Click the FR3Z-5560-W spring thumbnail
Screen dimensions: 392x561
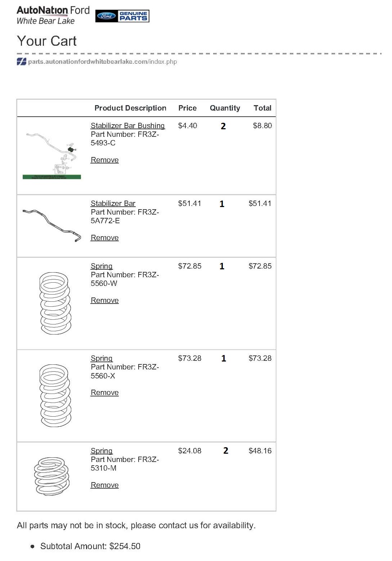pos(55,303)
